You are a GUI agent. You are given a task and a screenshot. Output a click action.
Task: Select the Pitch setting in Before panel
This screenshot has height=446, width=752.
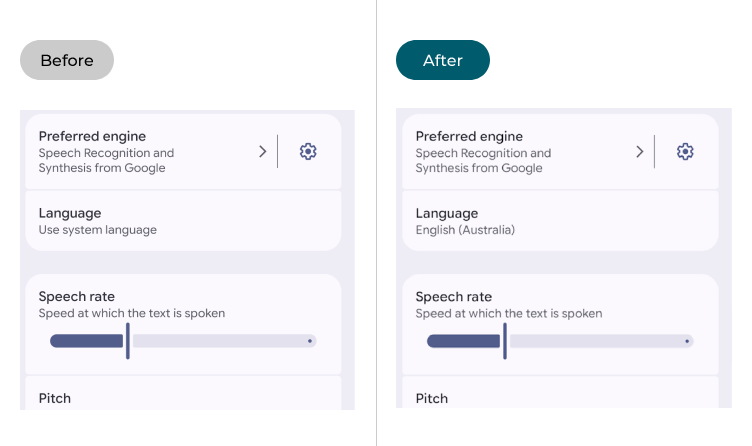(x=55, y=398)
